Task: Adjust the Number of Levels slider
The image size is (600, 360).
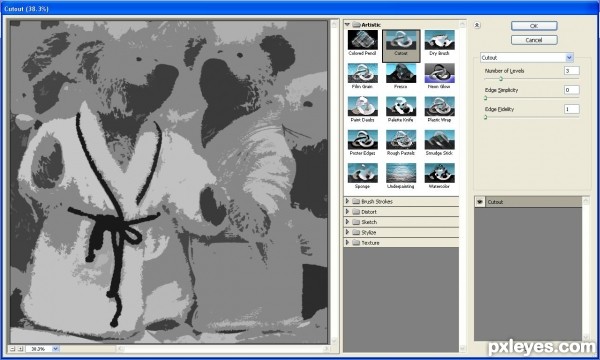Action: click(x=501, y=79)
